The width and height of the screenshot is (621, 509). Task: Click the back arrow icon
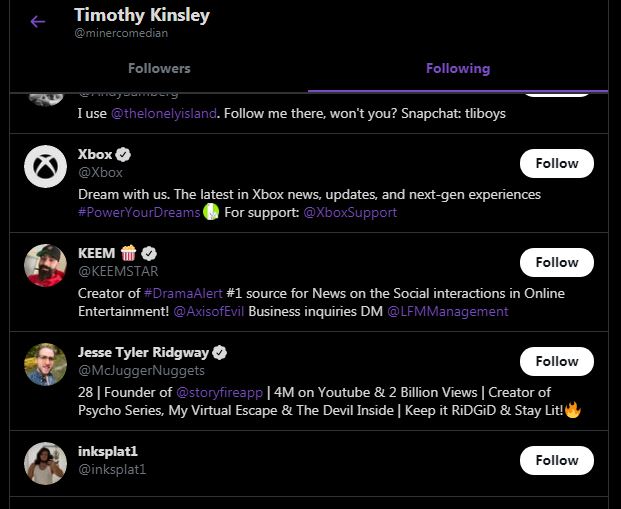(38, 21)
